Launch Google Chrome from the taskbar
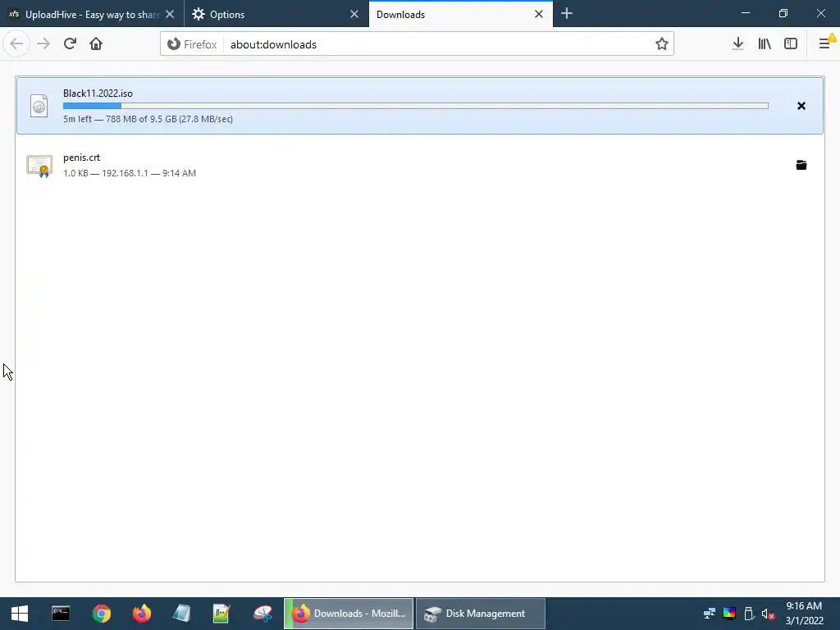 pyautogui.click(x=101, y=614)
